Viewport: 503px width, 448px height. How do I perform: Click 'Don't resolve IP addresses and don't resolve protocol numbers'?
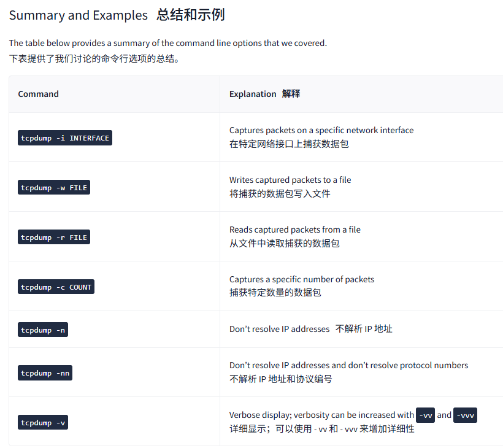tap(348, 366)
